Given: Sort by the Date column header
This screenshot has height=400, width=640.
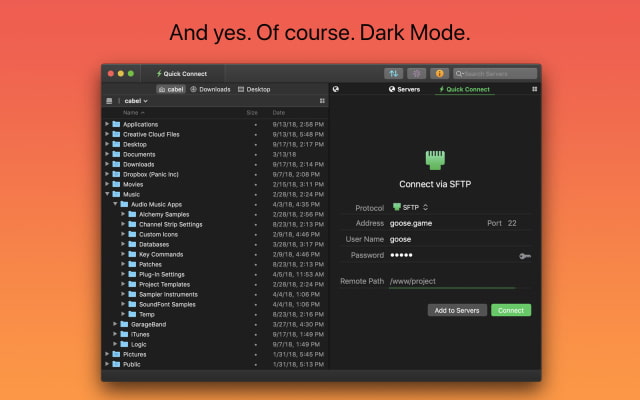Looking at the screenshot, I should click(279, 112).
